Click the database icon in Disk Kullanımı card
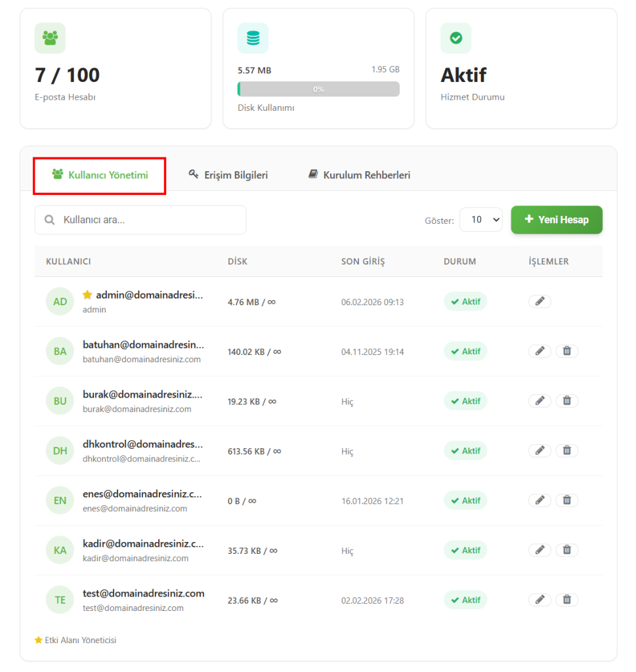The height and width of the screenshot is (672, 636). (253, 38)
